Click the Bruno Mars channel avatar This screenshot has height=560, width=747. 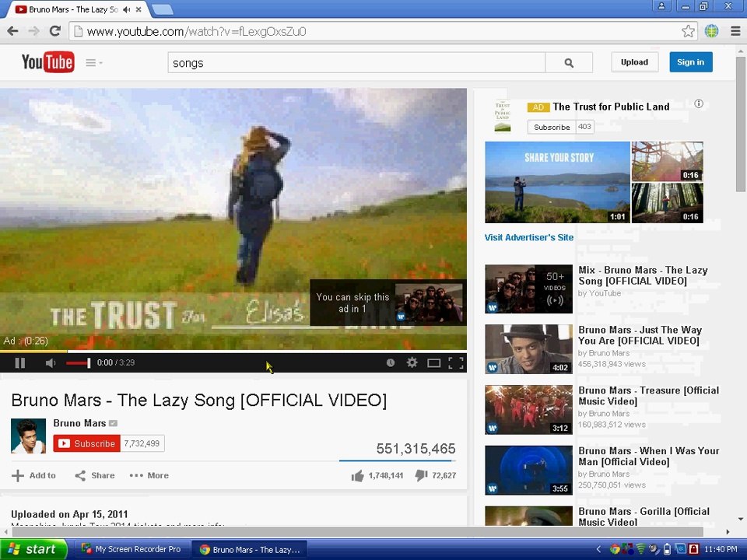(28, 436)
